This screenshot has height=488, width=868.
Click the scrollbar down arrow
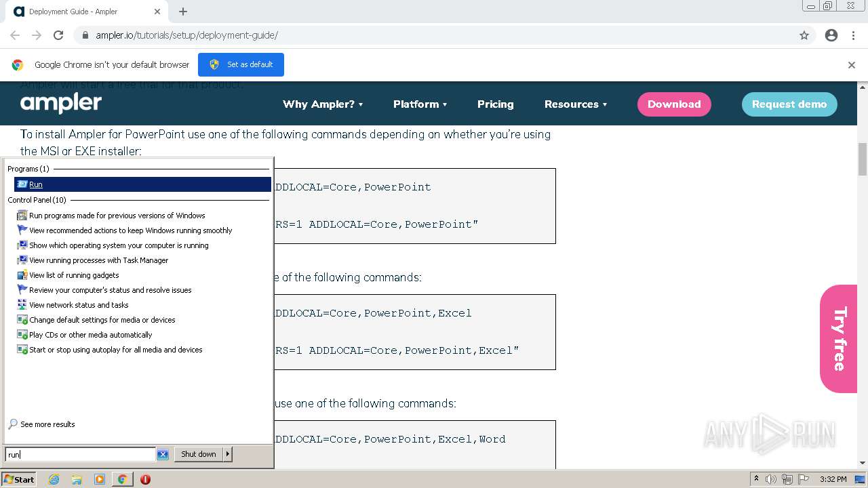(863, 463)
